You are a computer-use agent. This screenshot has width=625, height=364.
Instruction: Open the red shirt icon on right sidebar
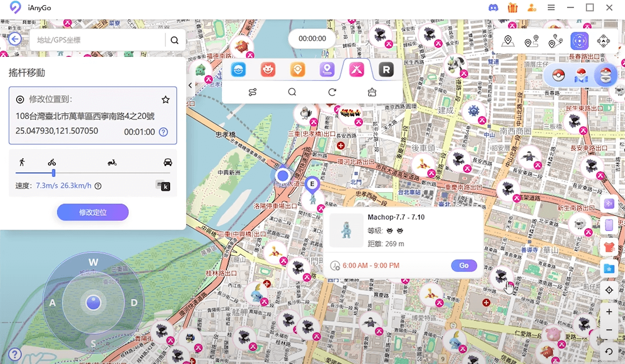coord(609,247)
